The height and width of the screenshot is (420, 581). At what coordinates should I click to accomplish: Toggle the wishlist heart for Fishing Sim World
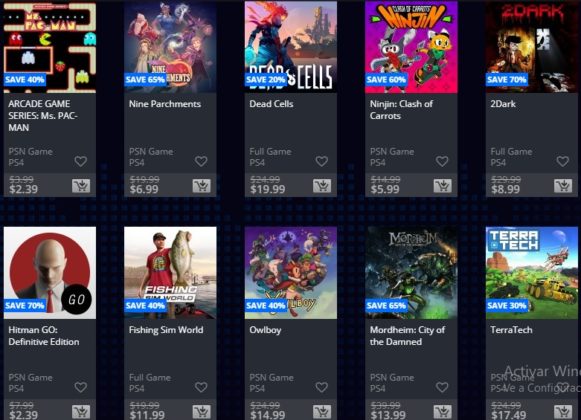point(201,387)
